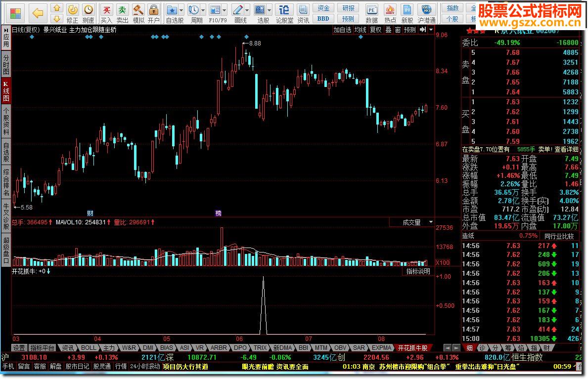Select the 画线 draw line tool
The image size is (588, 379).
pyautogui.click(x=237, y=10)
